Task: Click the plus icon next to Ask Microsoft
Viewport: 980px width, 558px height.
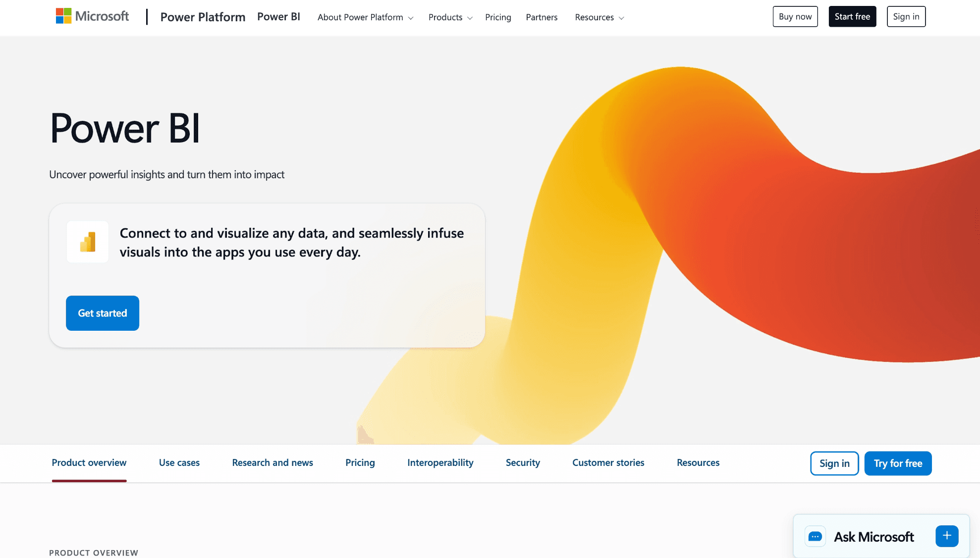Action: (947, 536)
